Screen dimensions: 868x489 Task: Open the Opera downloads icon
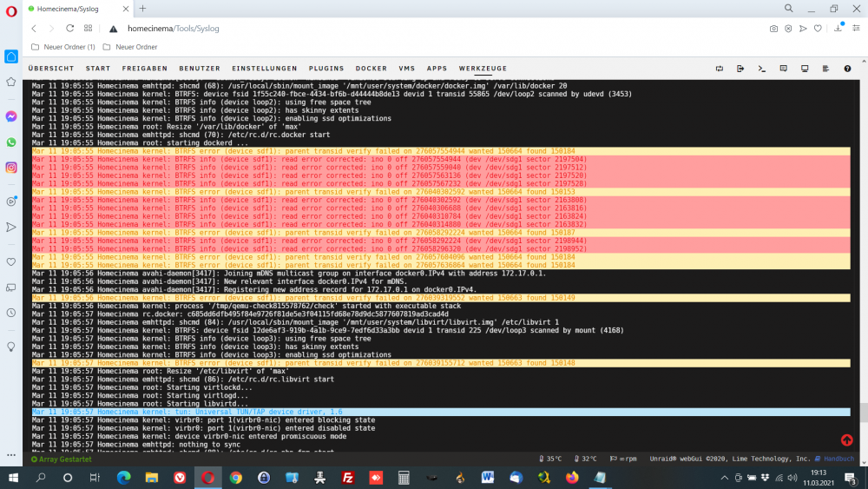pyautogui.click(x=838, y=29)
